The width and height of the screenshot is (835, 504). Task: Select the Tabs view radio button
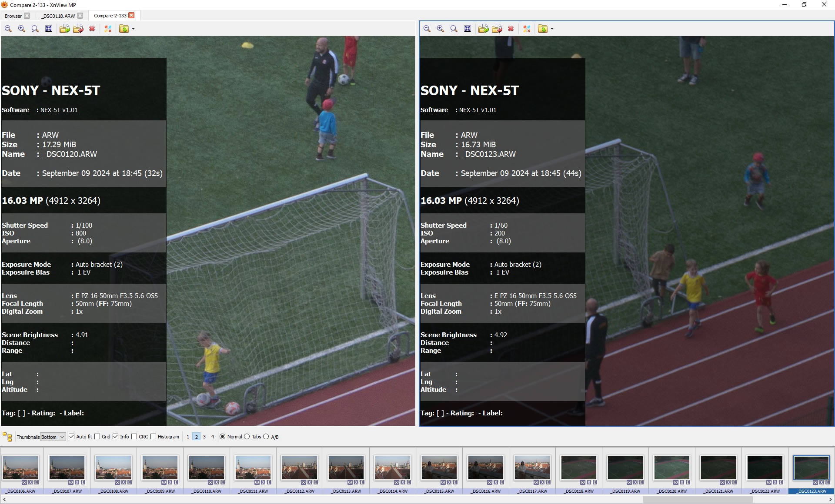click(x=247, y=437)
